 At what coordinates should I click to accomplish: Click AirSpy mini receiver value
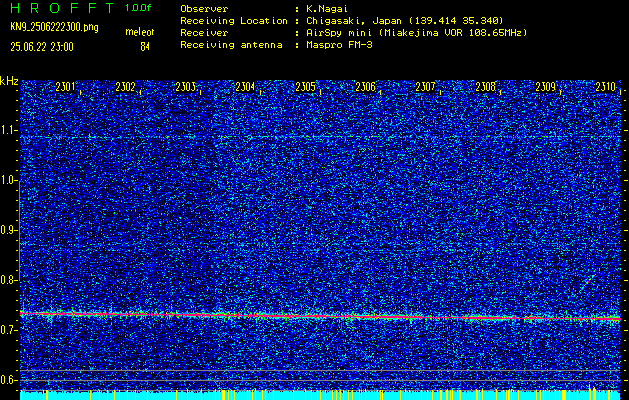click(416, 32)
